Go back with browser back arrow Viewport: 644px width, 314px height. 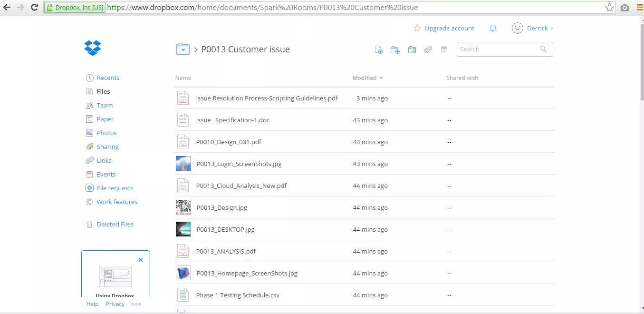pos(7,7)
